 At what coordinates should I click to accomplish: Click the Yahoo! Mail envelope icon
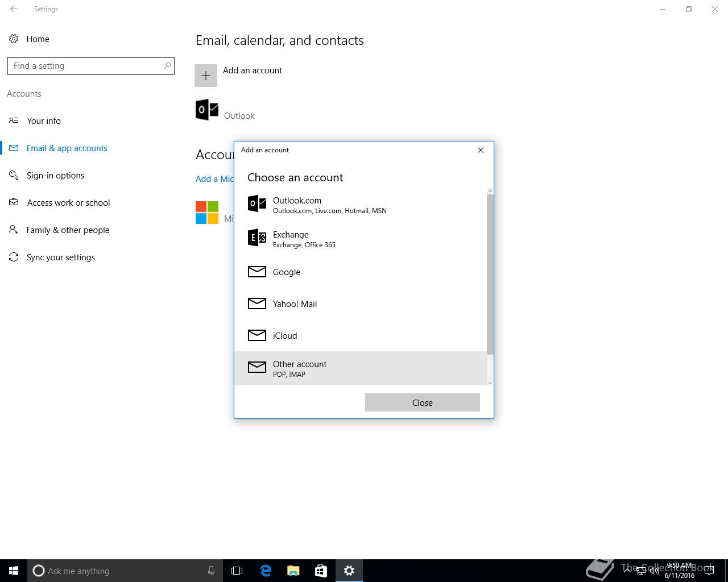(257, 304)
